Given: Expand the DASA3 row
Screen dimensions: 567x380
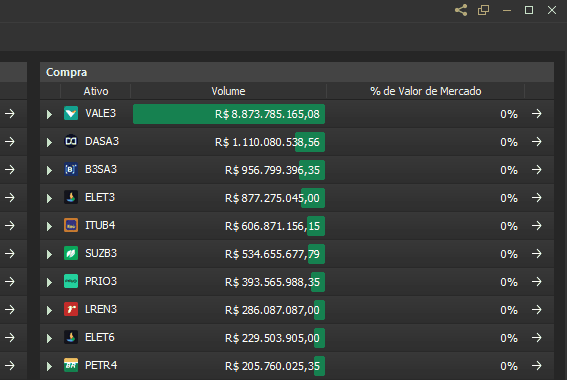Looking at the screenshot, I should 49,142.
